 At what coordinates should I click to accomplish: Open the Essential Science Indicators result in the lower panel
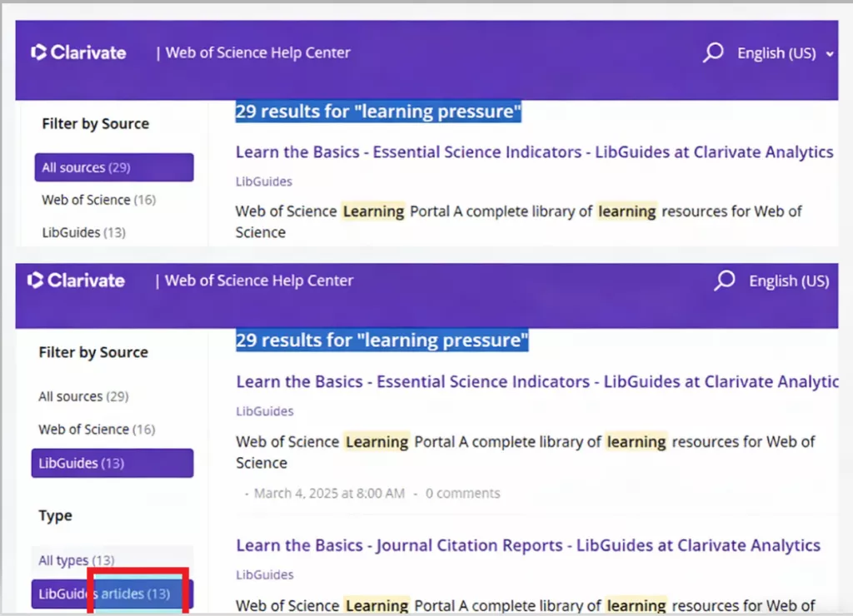coord(536,382)
